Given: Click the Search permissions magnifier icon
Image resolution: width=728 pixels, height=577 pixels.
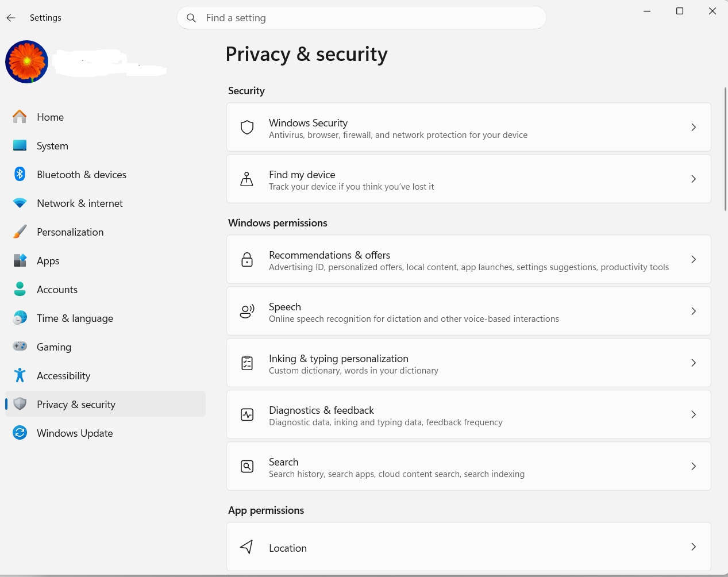Looking at the screenshot, I should [247, 467].
